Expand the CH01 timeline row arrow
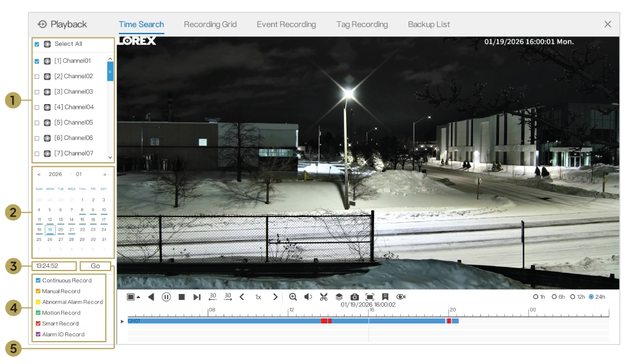 [122, 321]
